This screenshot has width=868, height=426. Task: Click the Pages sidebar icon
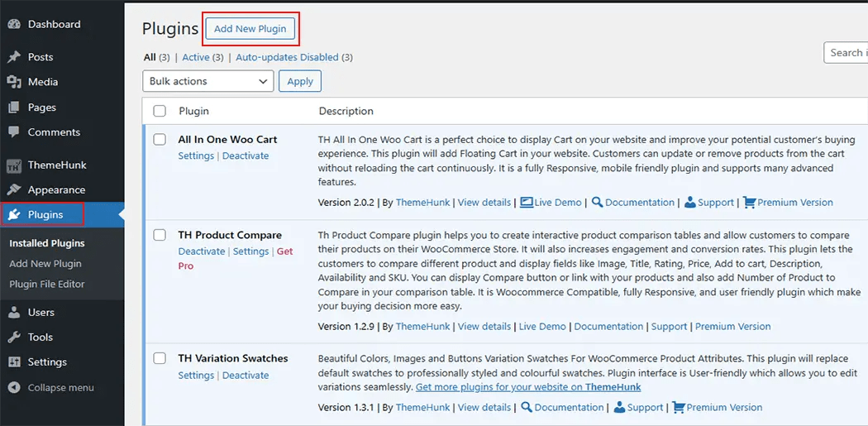pyautogui.click(x=14, y=108)
